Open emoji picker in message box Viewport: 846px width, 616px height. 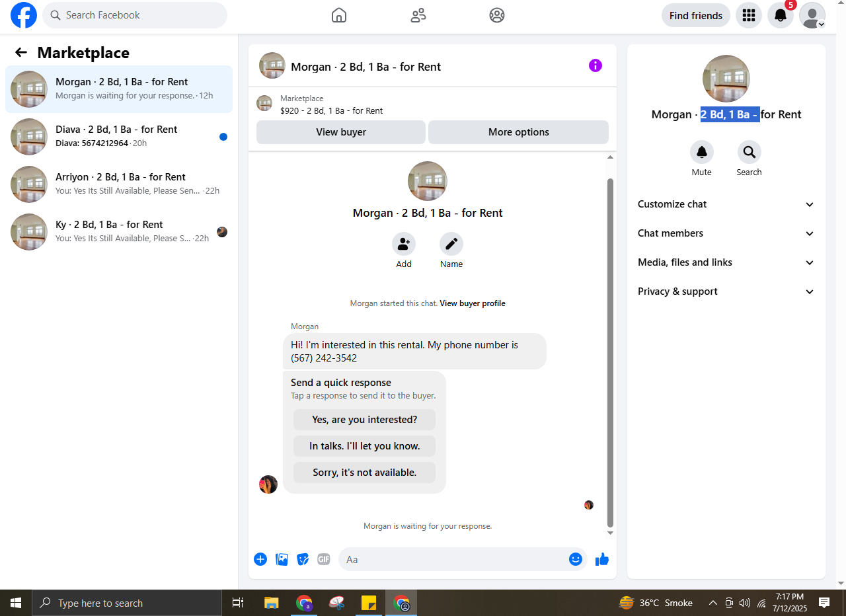click(x=576, y=559)
